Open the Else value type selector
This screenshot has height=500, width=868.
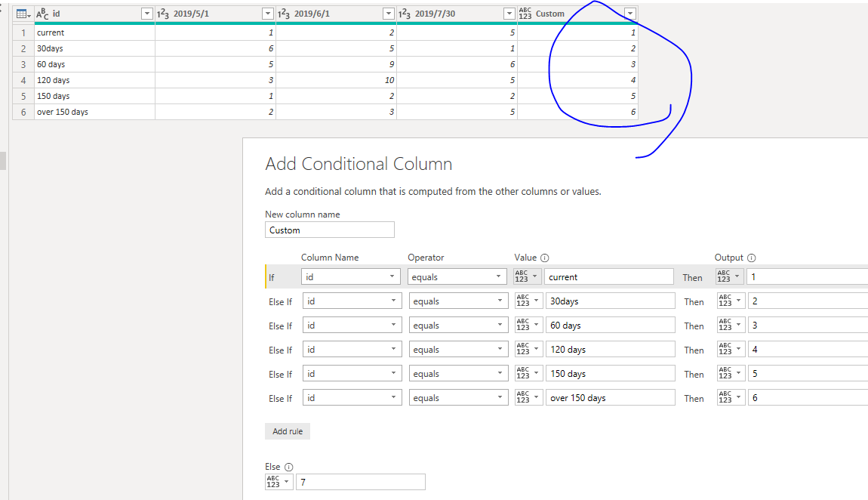(x=279, y=482)
